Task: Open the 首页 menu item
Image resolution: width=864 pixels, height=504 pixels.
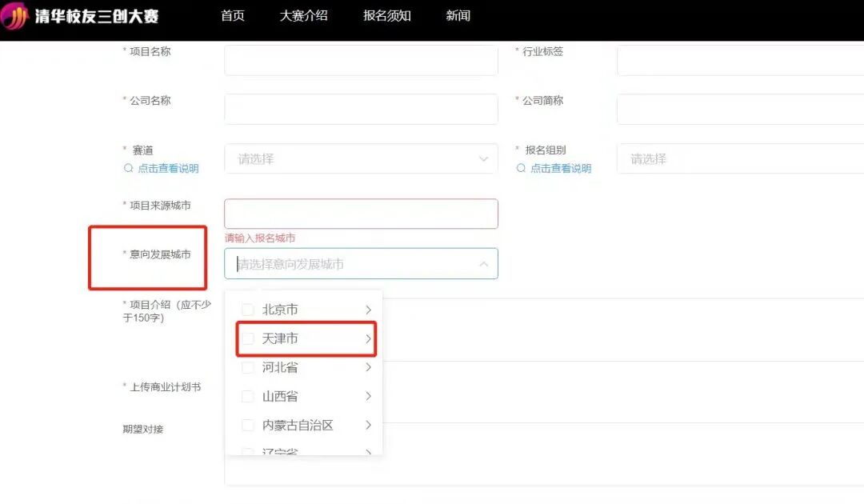Action: [x=232, y=15]
